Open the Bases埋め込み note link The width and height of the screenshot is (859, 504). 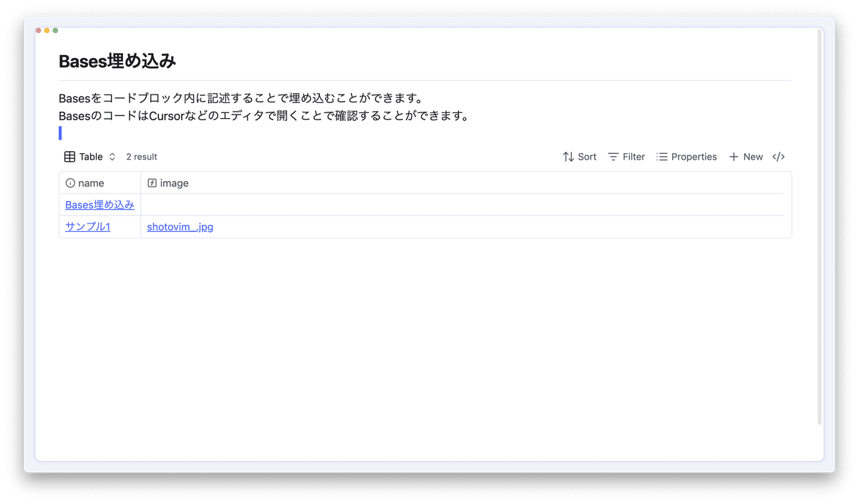coord(100,205)
